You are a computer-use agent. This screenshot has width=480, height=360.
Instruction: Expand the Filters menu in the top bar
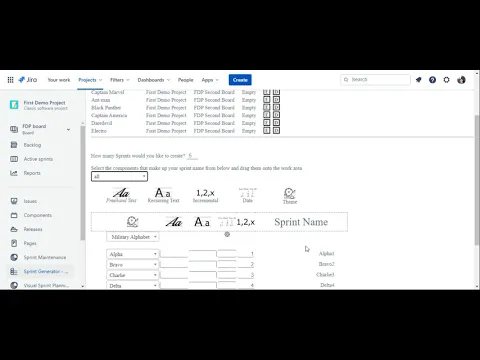point(120,80)
